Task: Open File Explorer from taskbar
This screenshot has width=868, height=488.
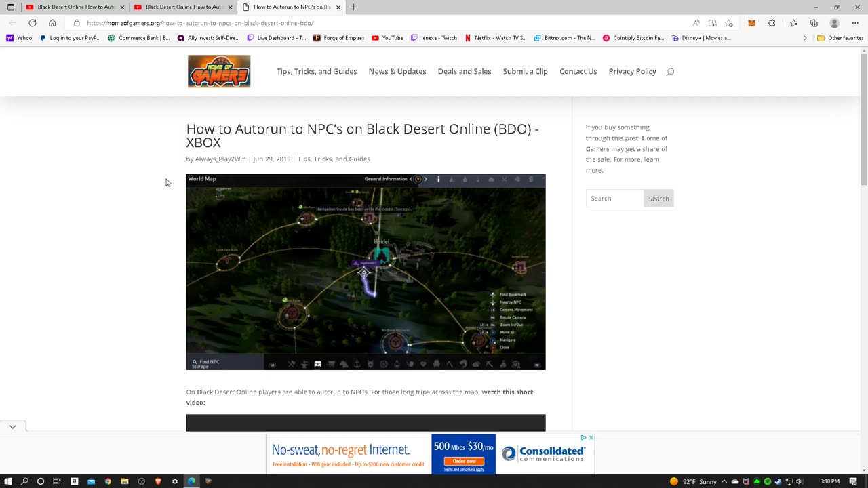Action: pos(125,481)
